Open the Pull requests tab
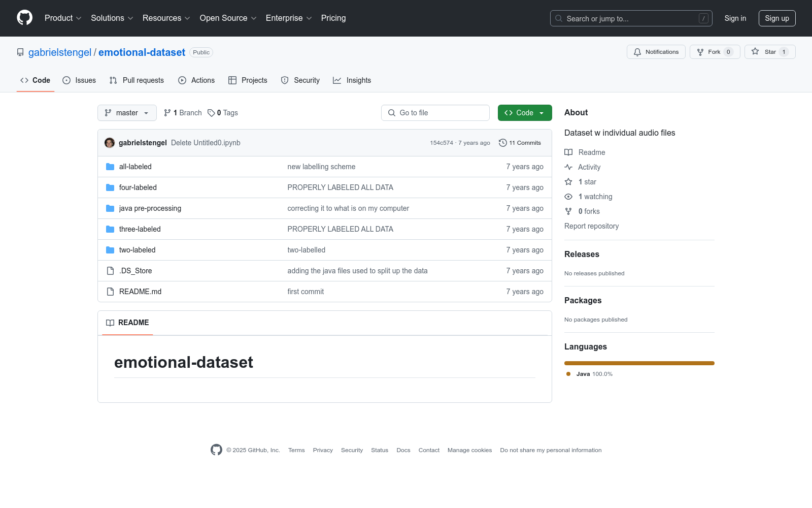Screen dimensions: 812x508 point(137,80)
